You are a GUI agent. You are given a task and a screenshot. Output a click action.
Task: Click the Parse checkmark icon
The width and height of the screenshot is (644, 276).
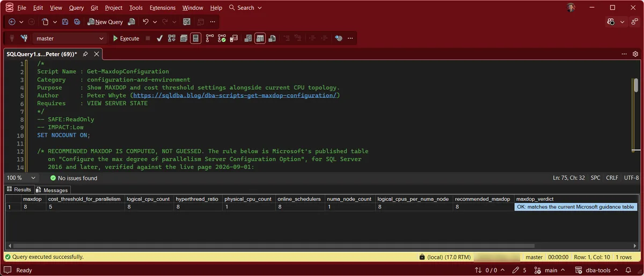[159, 39]
